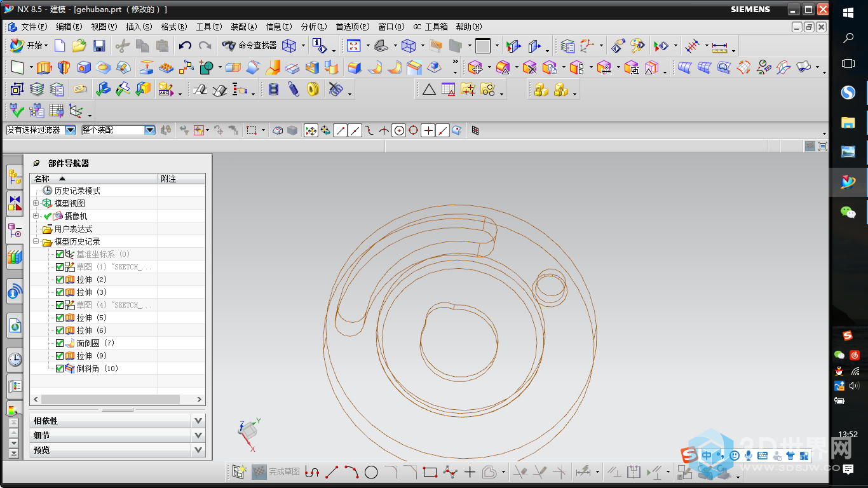
Task: Select the cylindrical spring icon
Action: pyautogui.click(x=274, y=90)
